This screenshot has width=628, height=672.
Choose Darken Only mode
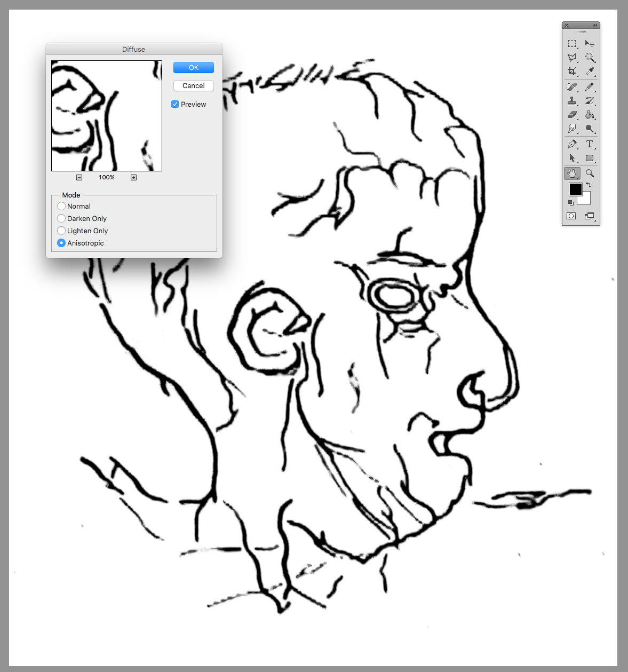click(x=61, y=218)
